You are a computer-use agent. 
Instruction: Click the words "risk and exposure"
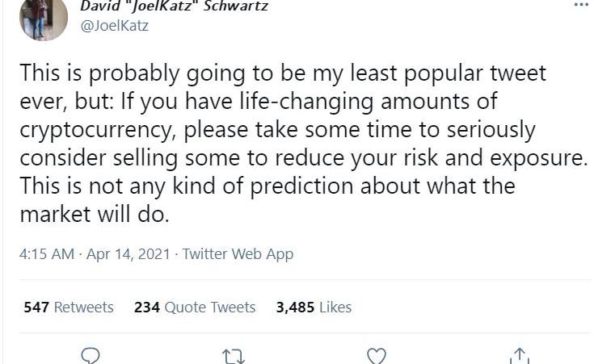497,158
